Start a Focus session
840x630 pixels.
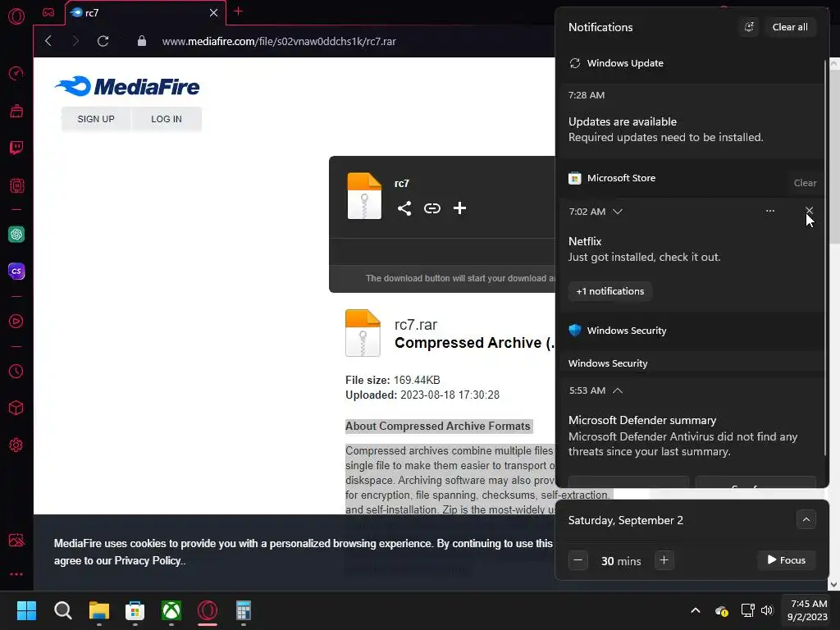787,560
